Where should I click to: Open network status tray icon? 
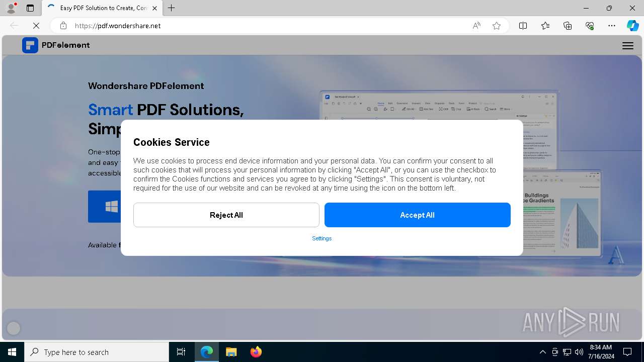pos(567,352)
